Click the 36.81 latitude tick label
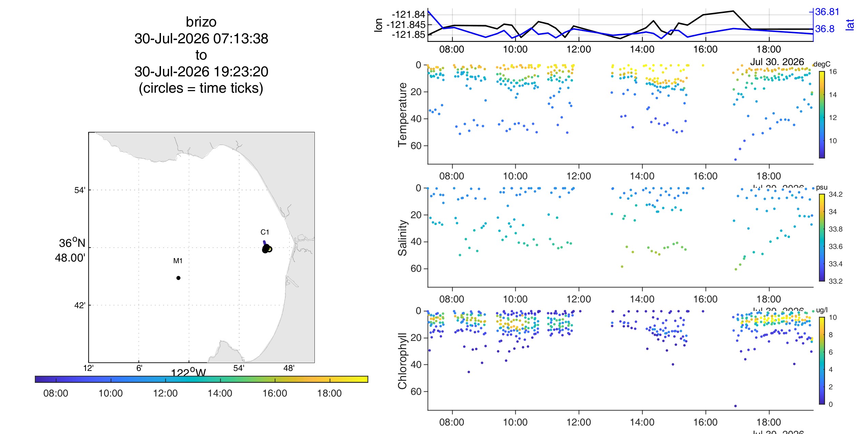 (x=827, y=12)
